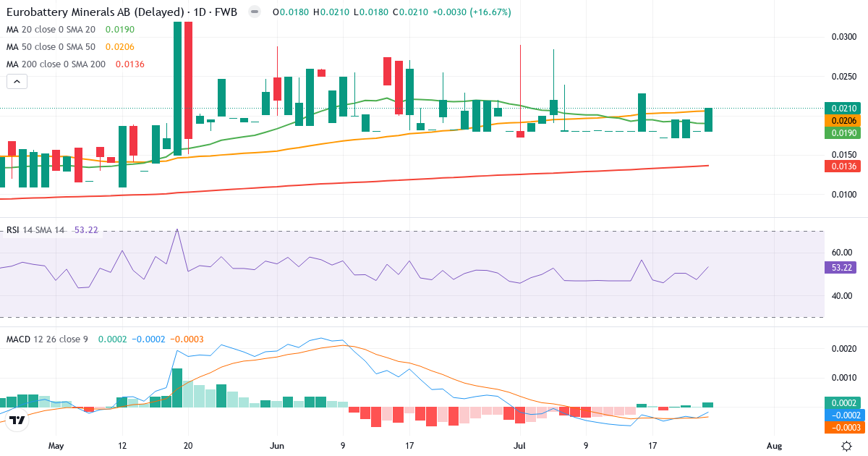Click the orange 0.0206 price axis label
Screen dimensions: 868x456
coord(843,120)
